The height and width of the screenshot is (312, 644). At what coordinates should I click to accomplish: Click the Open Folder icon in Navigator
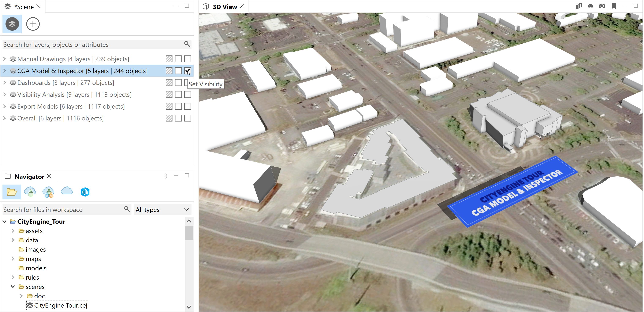[12, 192]
